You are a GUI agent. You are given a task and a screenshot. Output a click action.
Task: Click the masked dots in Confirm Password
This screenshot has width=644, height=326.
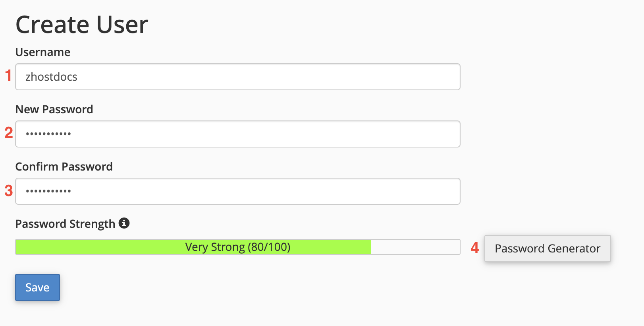click(48, 191)
